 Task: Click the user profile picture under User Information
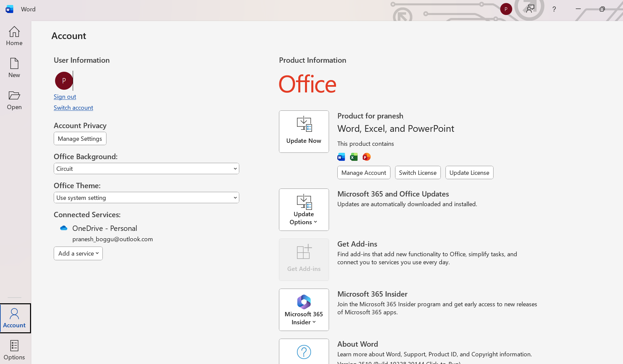[64, 81]
